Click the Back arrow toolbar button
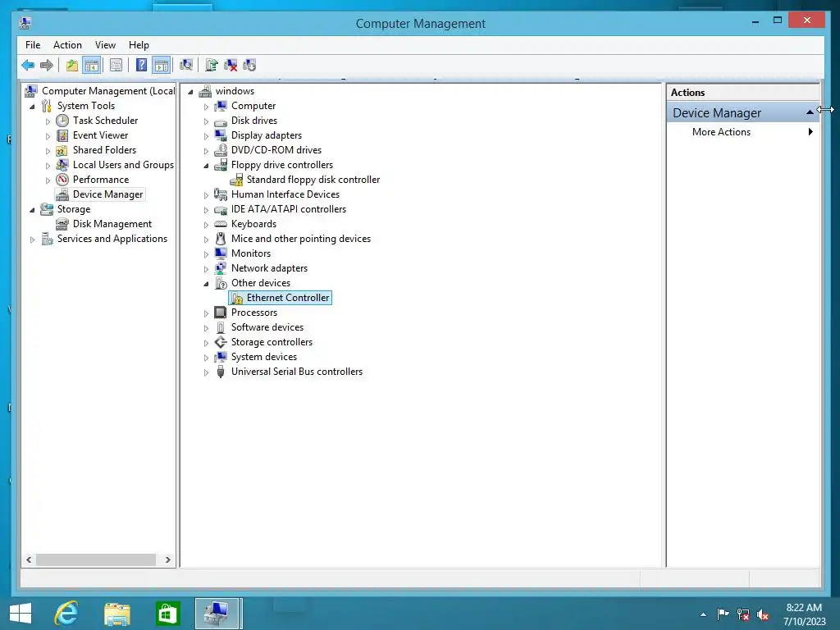The height and width of the screenshot is (630, 840). click(x=28, y=66)
